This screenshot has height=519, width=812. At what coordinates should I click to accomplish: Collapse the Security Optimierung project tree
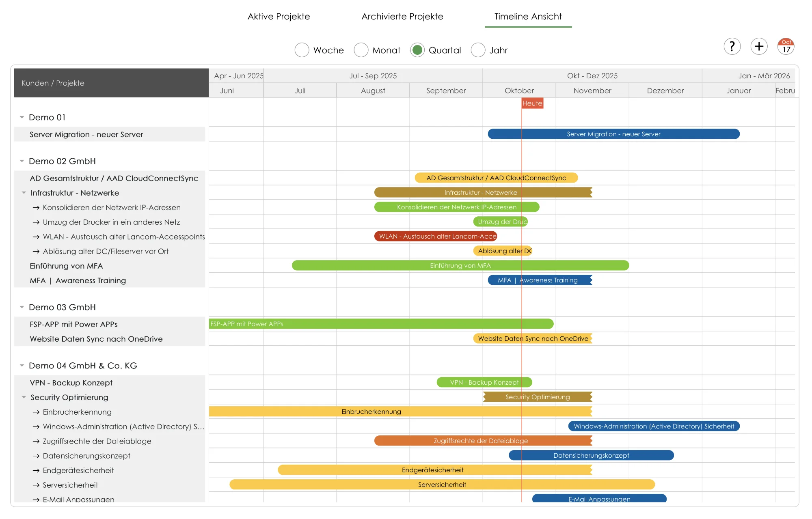(x=24, y=397)
